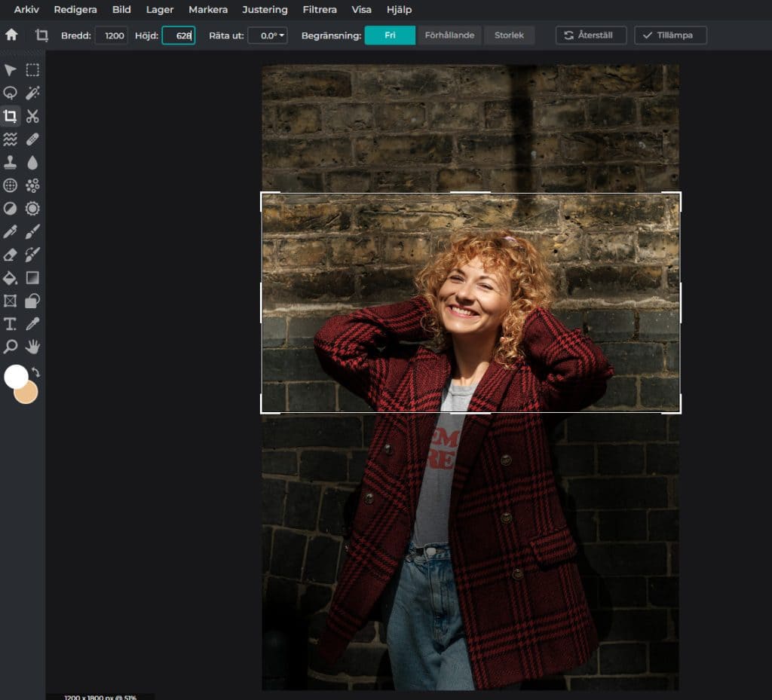Click the Återställ button
The image size is (772, 700).
point(591,35)
